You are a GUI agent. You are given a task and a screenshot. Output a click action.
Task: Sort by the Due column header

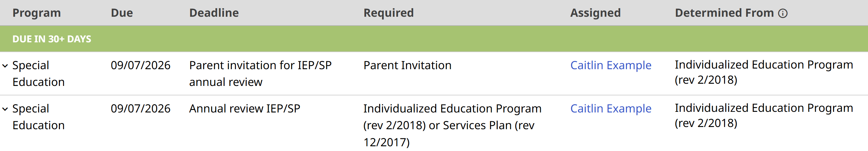point(122,13)
